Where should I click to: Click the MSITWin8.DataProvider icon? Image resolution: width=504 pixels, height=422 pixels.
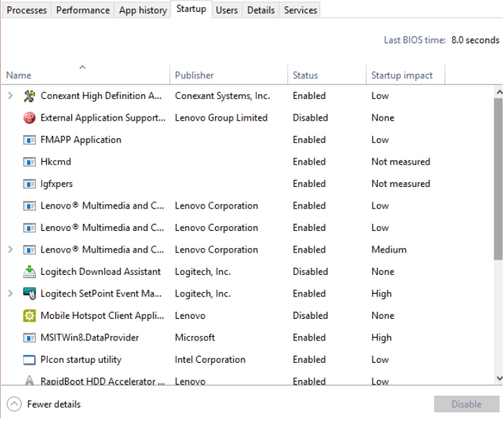pos(29,338)
